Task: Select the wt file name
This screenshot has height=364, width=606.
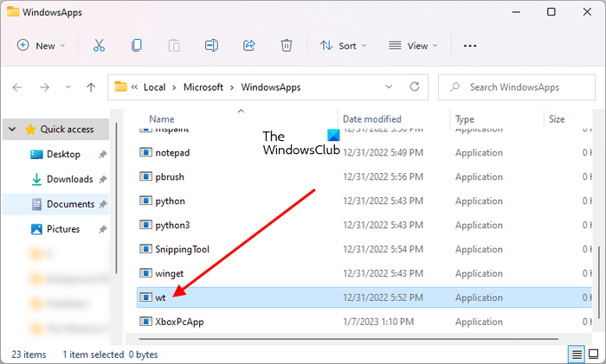Action: 160,297
